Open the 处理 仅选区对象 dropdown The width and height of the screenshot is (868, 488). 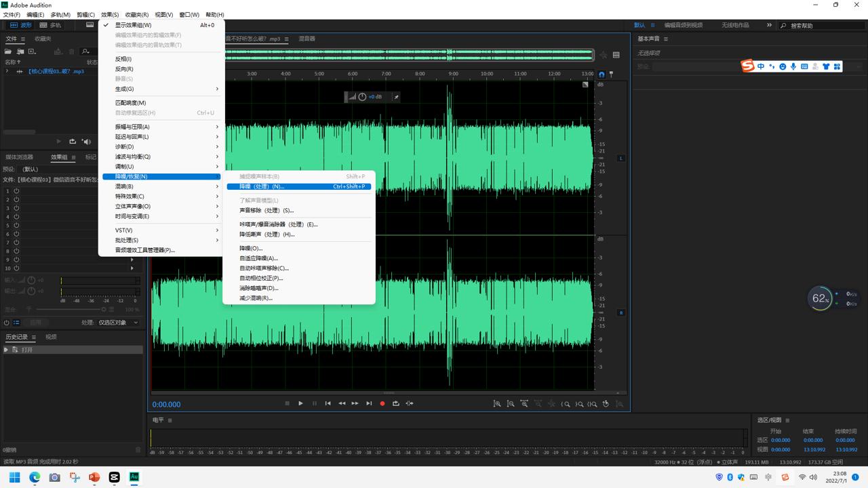click(x=118, y=323)
